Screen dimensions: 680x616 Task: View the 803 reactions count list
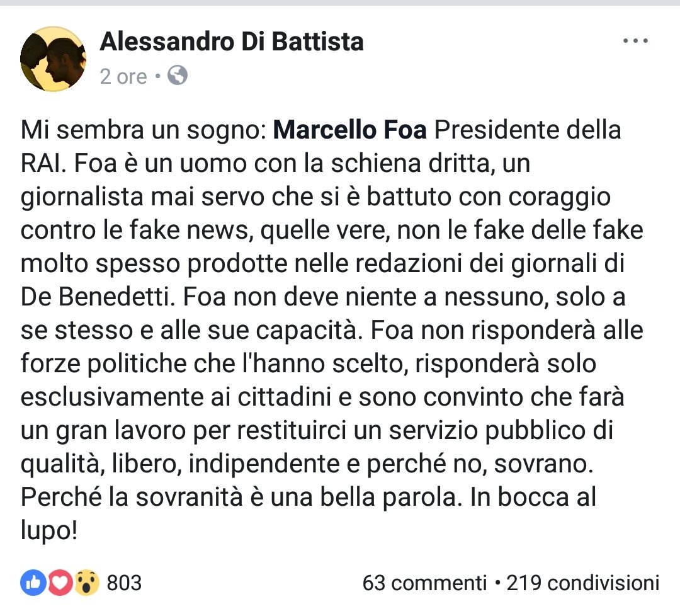coord(124,583)
